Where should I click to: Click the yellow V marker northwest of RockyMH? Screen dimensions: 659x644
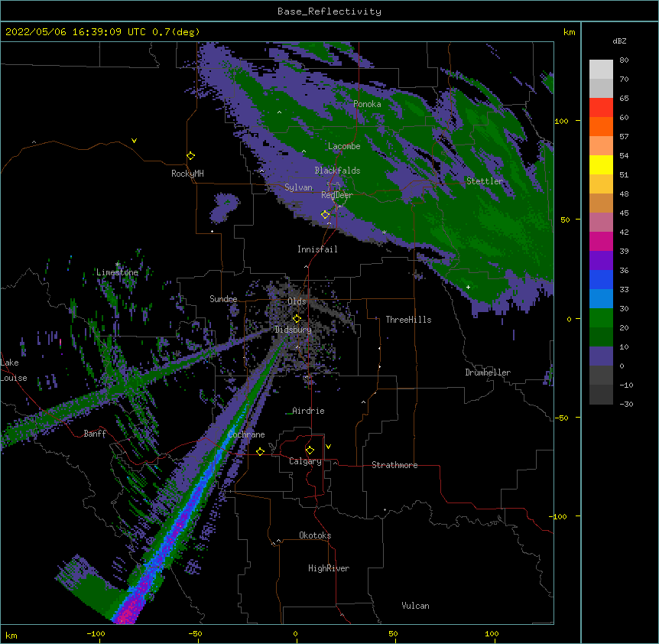click(134, 141)
